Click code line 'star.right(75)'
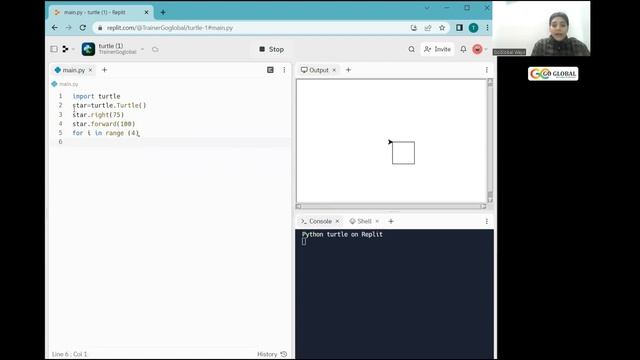640x360 pixels. point(98,115)
